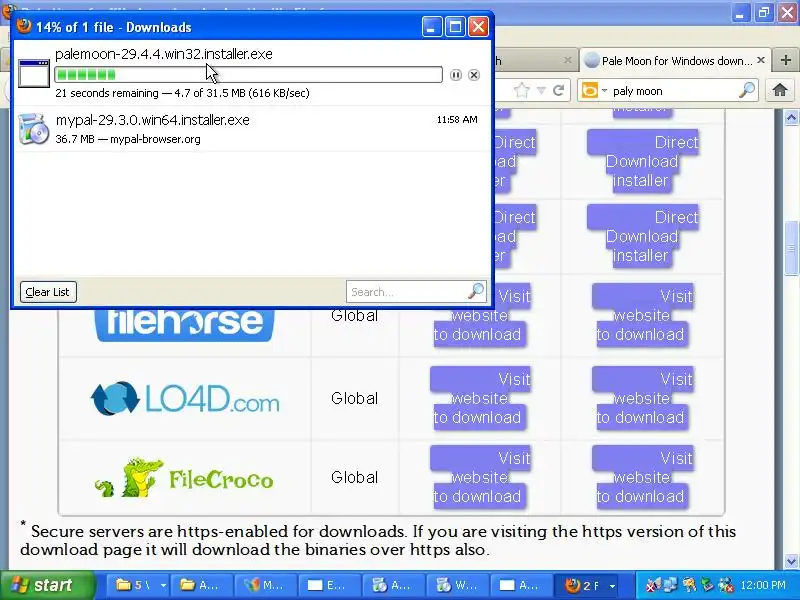Open the 'A...' folder taskbar button

[201, 585]
